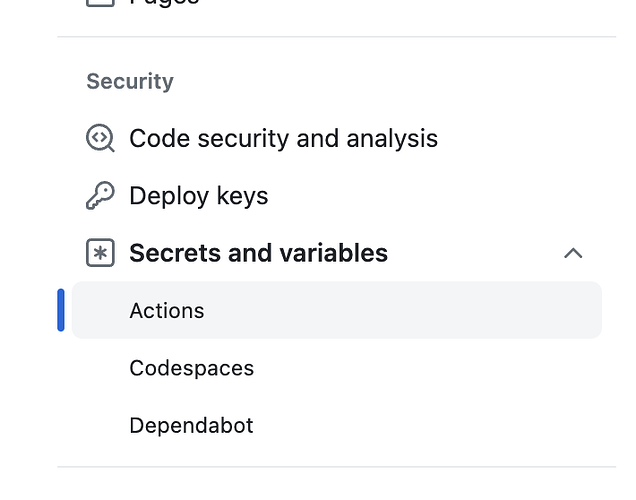The height and width of the screenshot is (500, 636).
Task: Click empty space right of Dependabot
Action: click(x=420, y=425)
